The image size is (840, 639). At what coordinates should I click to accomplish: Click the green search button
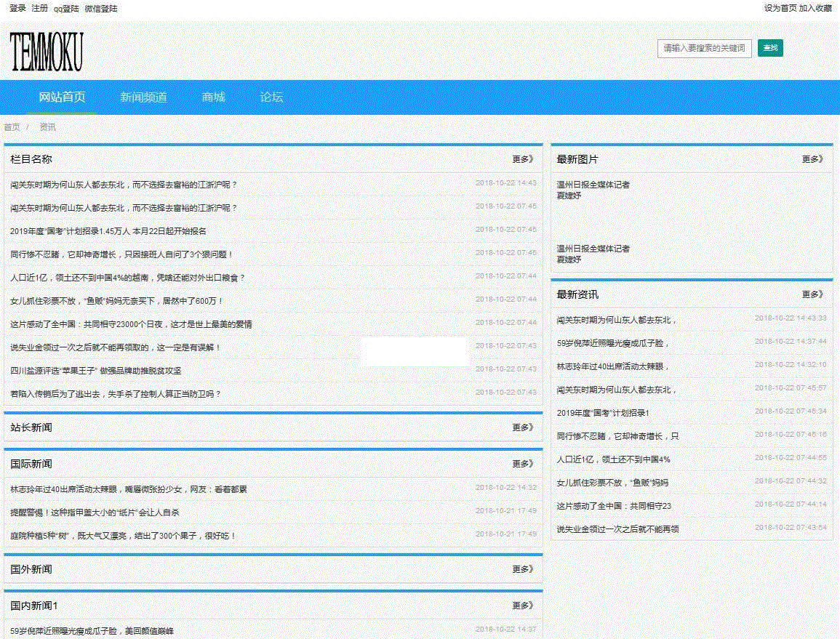(770, 48)
